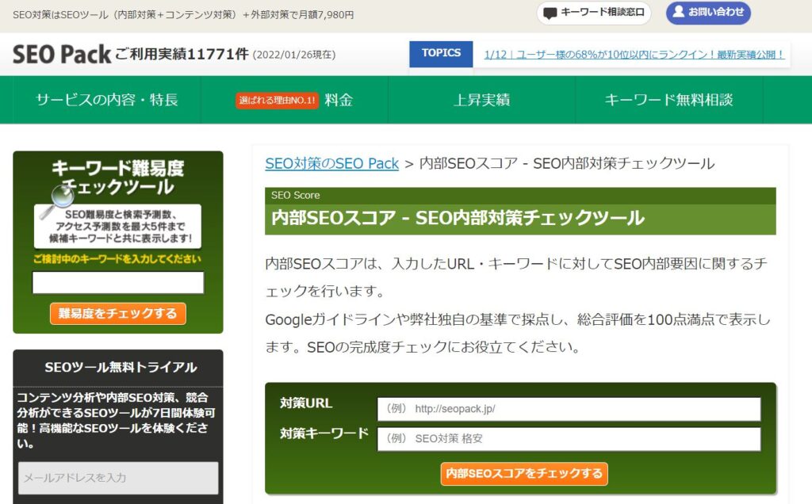Click the keyword difficulty input field

point(118,283)
